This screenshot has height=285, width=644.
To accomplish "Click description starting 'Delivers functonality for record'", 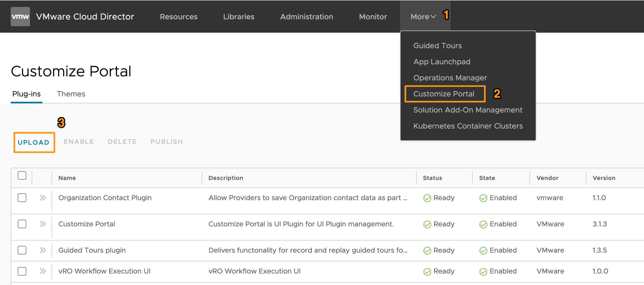I will click(x=308, y=250).
